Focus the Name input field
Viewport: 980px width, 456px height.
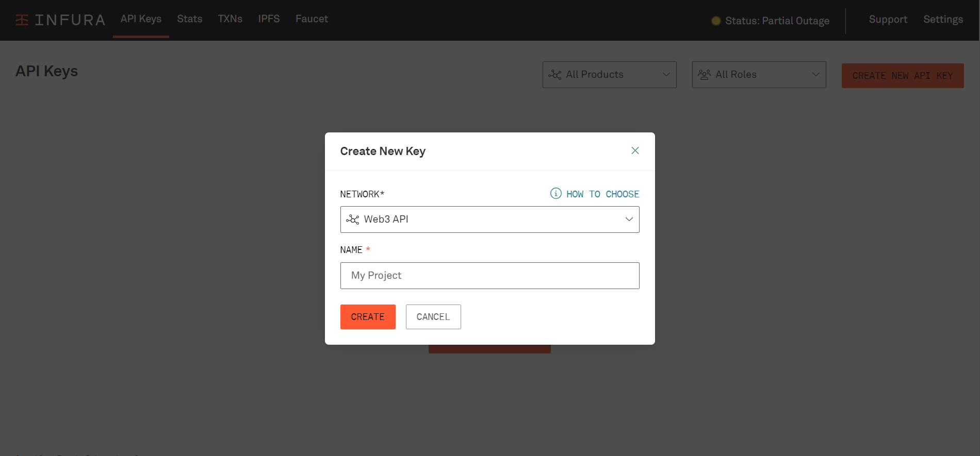(x=490, y=276)
